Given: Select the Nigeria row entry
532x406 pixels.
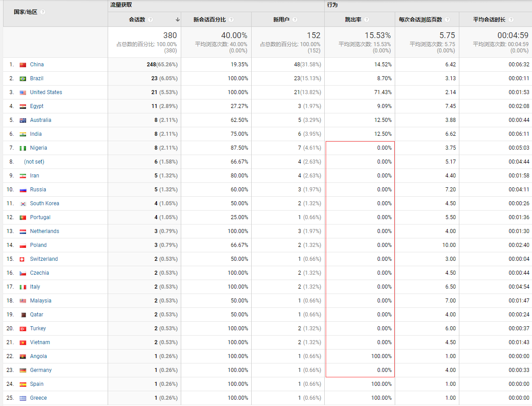Looking at the screenshot, I should point(39,148).
